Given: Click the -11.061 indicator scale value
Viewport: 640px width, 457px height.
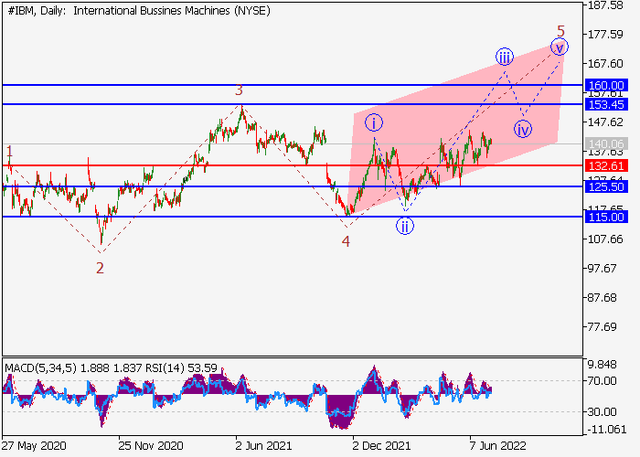Looking at the screenshot, I should pos(607,429).
